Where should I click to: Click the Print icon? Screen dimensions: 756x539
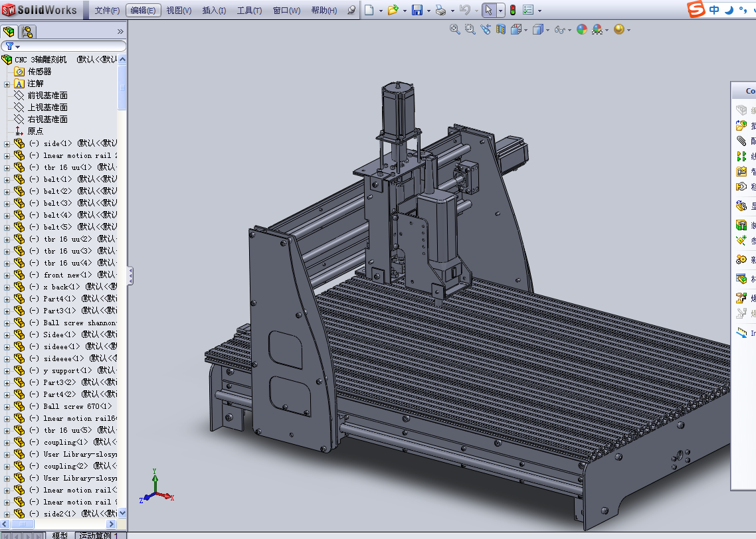[440, 10]
